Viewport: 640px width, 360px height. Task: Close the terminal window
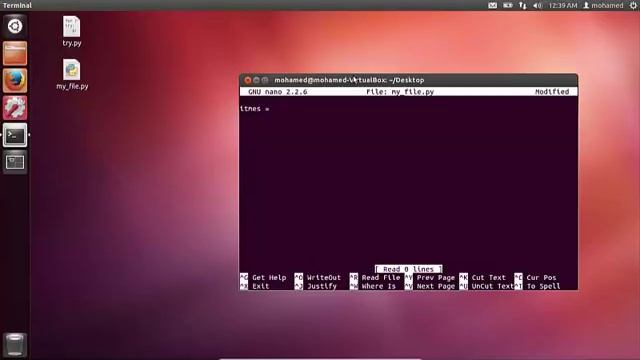click(x=248, y=80)
